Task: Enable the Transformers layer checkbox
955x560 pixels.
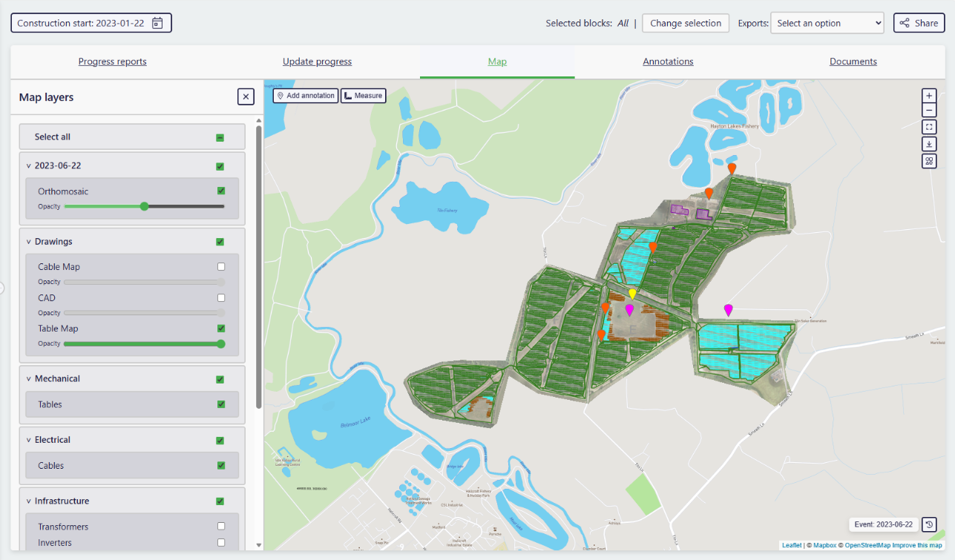Action: 221,527
